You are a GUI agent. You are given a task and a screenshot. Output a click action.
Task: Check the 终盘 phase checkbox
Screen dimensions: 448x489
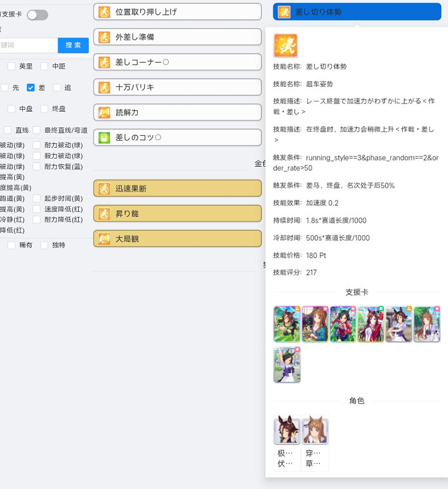click(x=44, y=108)
